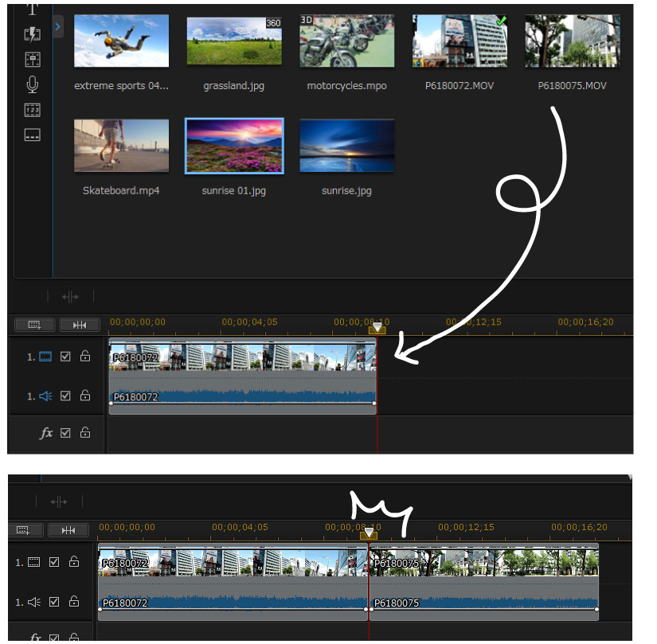Viewport: 657px width, 644px height.
Task: Uncheck the fx track in single-clip timeline
Action: (x=66, y=433)
